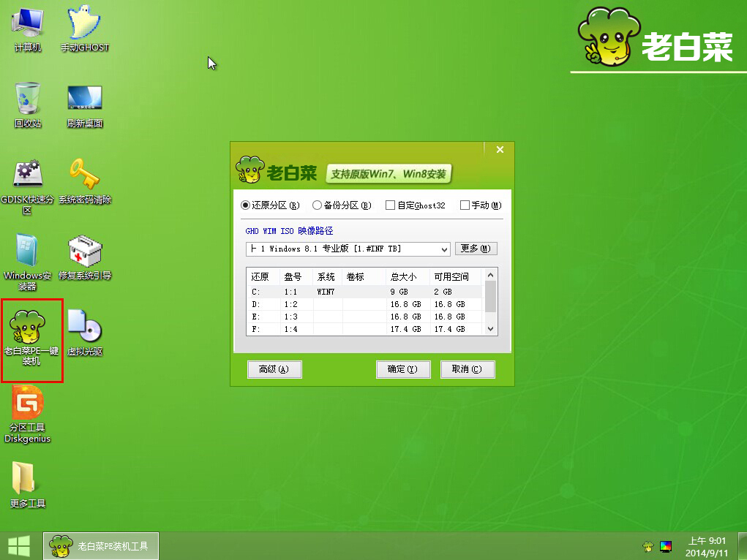Launch 分区工具 Diskgenius icon

27,414
